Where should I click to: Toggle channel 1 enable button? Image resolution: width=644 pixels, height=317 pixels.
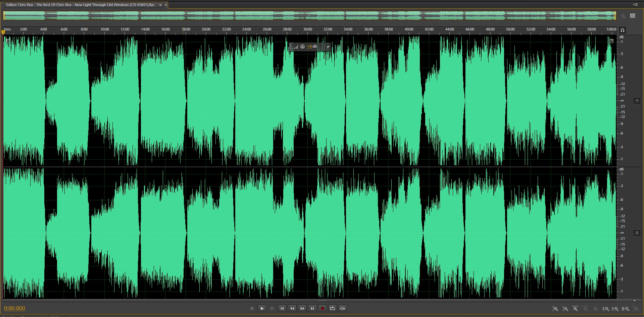(637, 101)
